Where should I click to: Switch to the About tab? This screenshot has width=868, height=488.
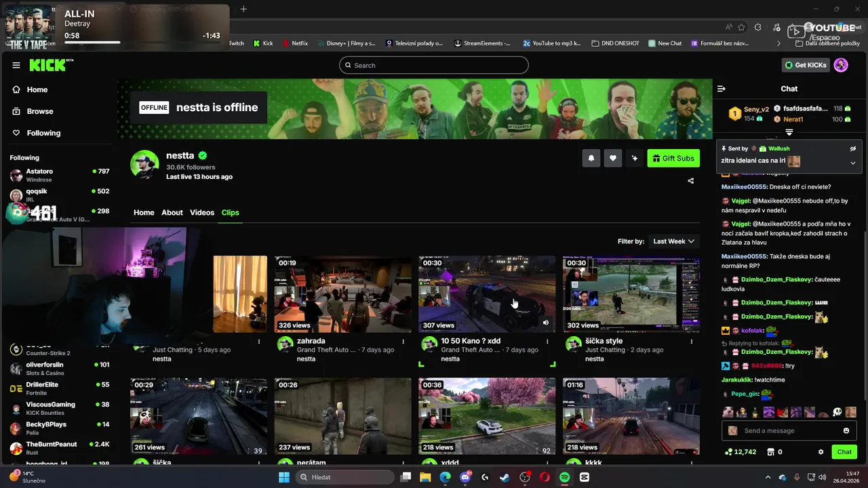coord(172,212)
